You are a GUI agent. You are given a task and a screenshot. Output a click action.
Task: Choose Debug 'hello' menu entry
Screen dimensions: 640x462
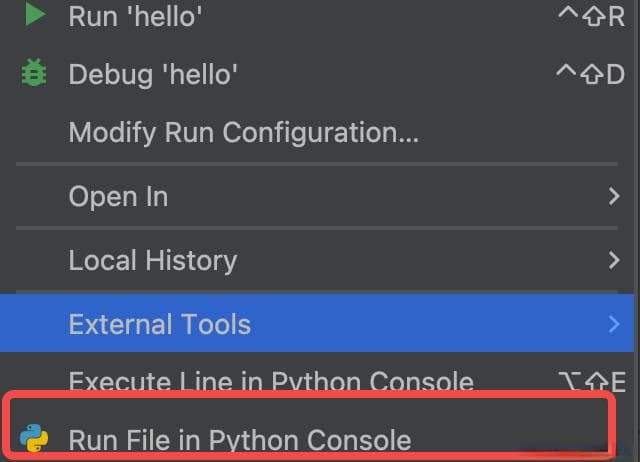[317, 74]
